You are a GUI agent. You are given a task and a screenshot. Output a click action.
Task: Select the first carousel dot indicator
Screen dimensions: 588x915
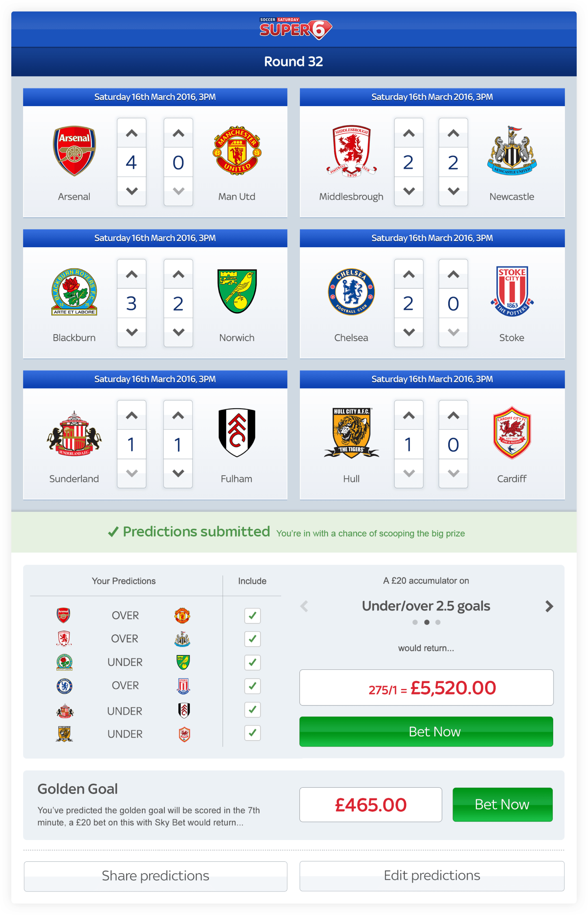415,622
